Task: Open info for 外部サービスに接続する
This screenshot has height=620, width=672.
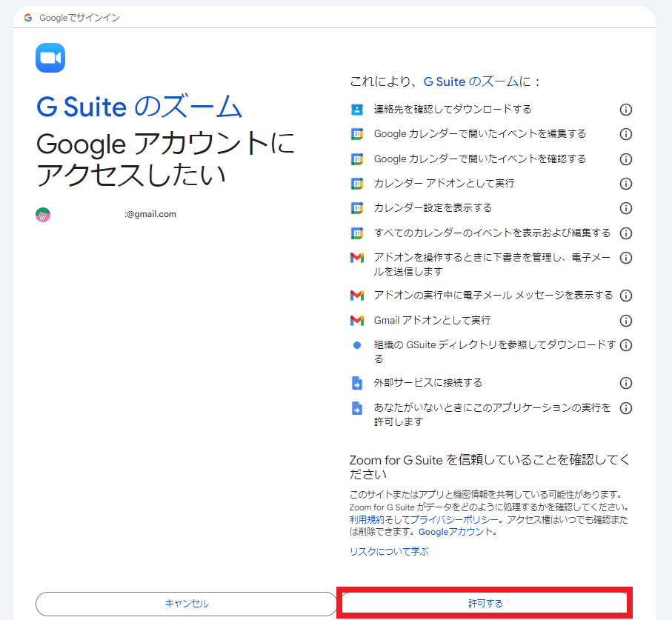Action: pyautogui.click(x=625, y=383)
